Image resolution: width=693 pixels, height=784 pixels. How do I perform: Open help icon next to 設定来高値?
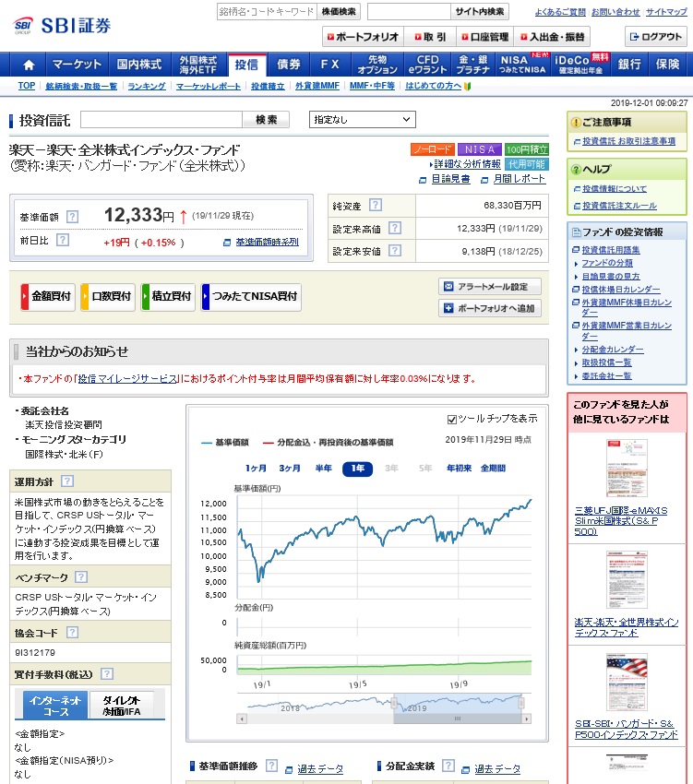pos(395,228)
